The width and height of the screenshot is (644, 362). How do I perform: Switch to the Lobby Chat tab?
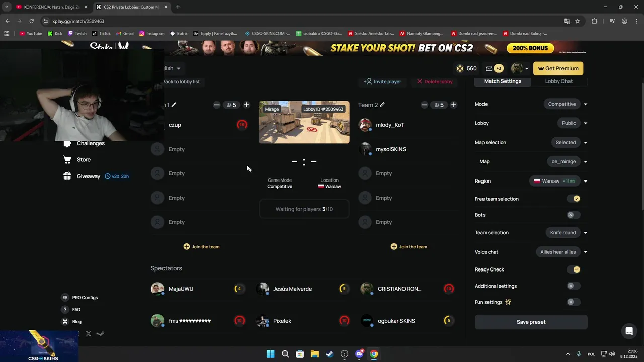[x=559, y=81]
